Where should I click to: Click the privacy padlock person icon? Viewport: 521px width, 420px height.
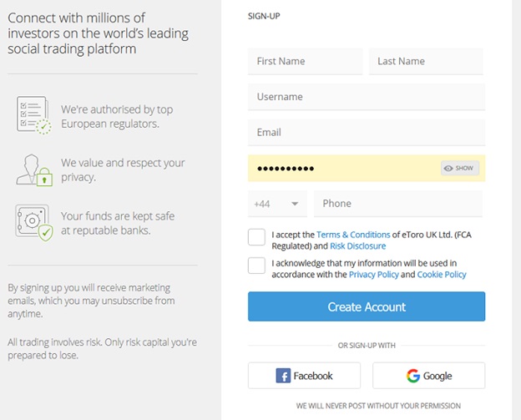click(x=33, y=170)
